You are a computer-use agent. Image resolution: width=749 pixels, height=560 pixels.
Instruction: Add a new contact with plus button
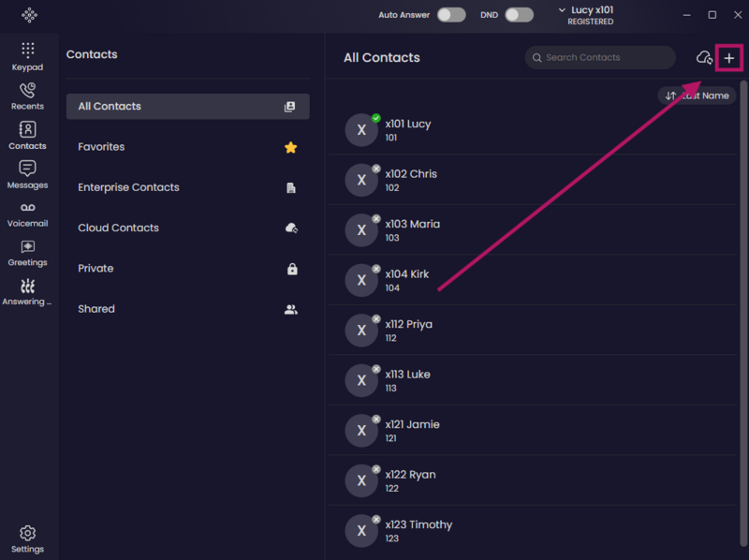coord(729,58)
